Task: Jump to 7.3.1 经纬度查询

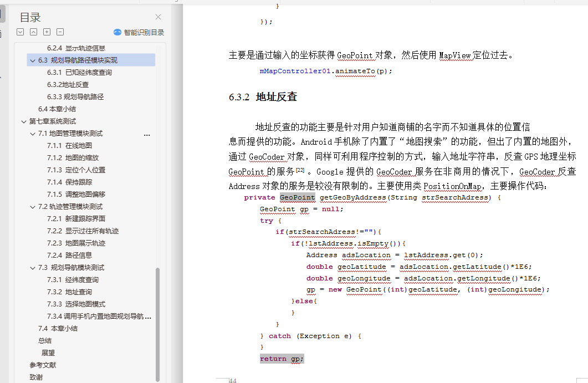Action: [x=73, y=280]
